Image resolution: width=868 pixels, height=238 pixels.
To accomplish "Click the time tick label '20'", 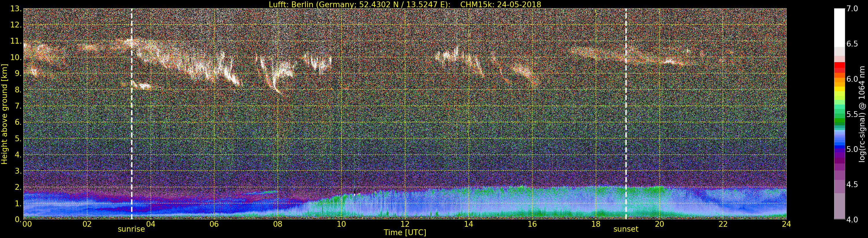I will tap(659, 224).
